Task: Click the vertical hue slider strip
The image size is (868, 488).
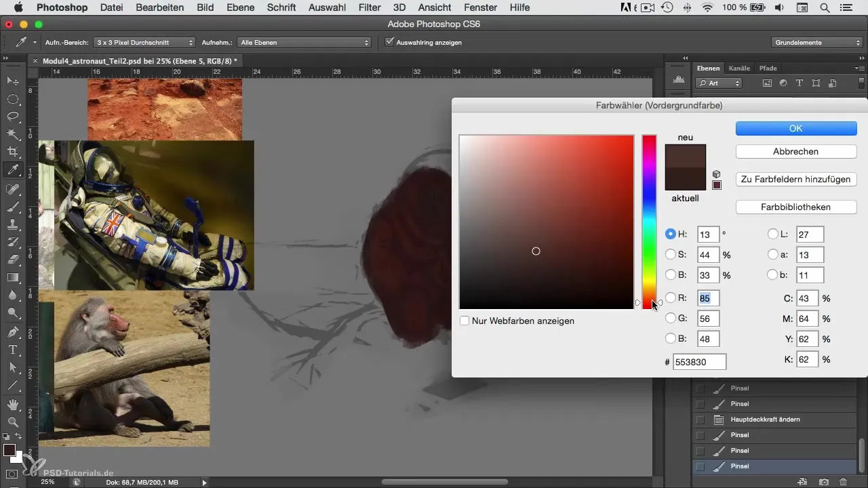Action: tap(649, 222)
